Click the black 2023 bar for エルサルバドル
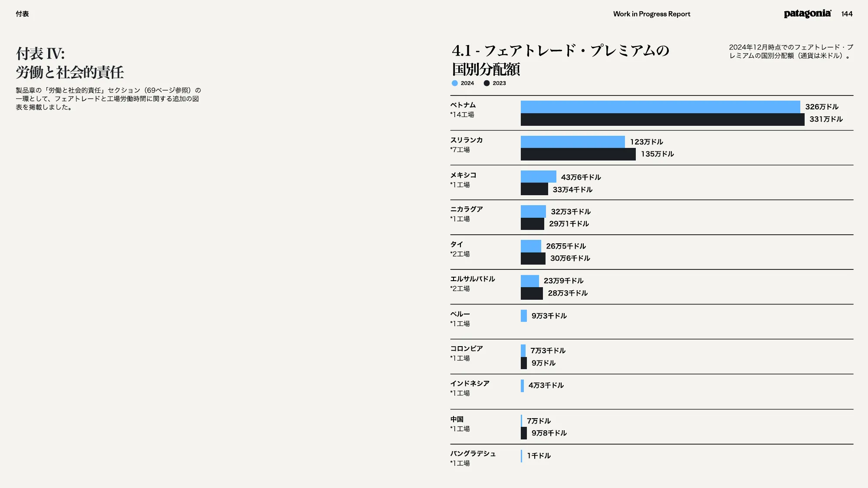The image size is (868, 488). tap(532, 293)
